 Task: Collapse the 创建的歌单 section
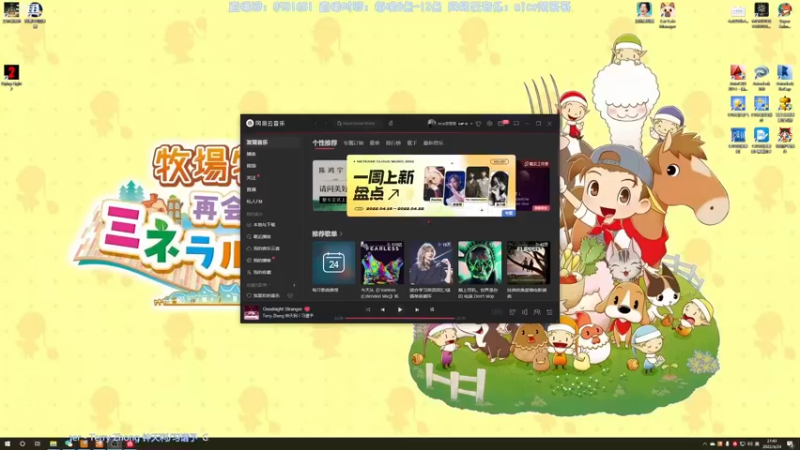pos(259,285)
